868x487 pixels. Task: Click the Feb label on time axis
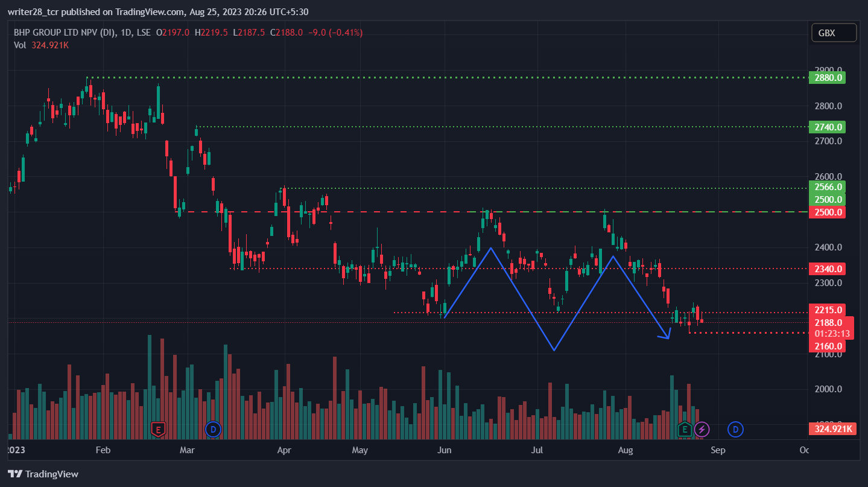(x=104, y=450)
